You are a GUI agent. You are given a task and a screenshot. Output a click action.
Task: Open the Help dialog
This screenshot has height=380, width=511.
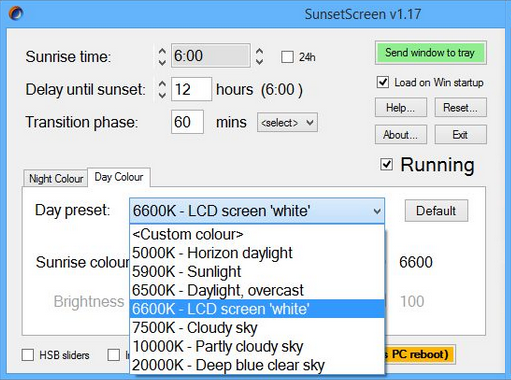[401, 108]
